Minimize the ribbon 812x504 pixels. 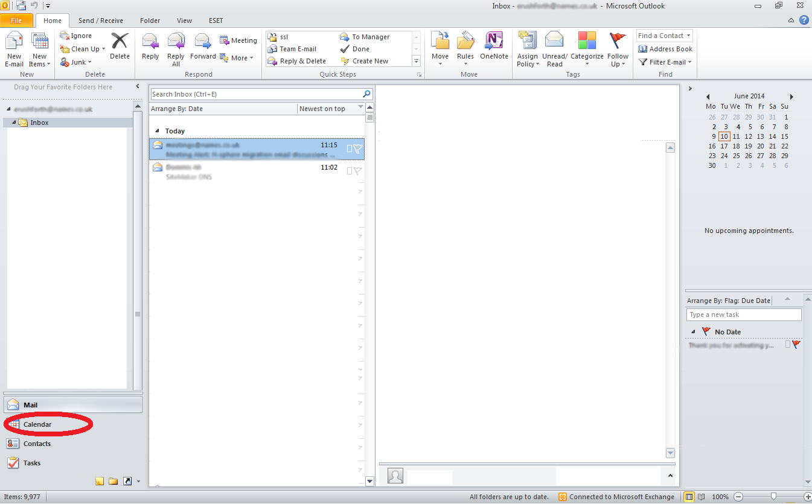[x=791, y=21]
